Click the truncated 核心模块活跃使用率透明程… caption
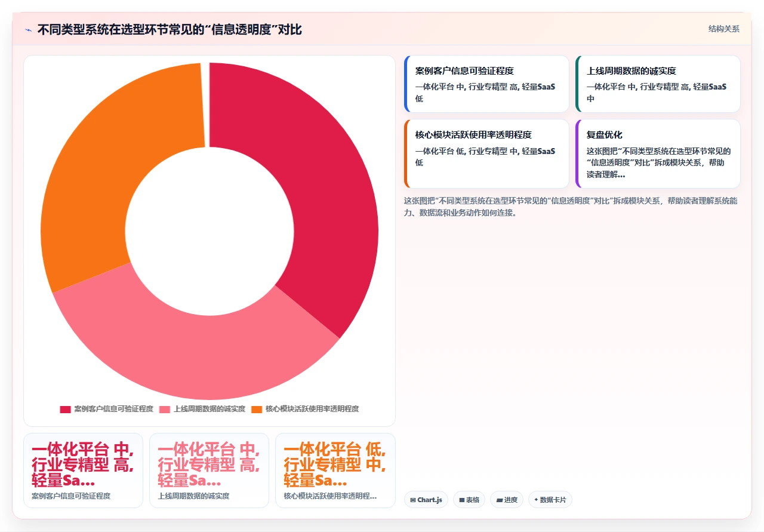Viewport: 764px width, 532px height. pyautogui.click(x=330, y=496)
